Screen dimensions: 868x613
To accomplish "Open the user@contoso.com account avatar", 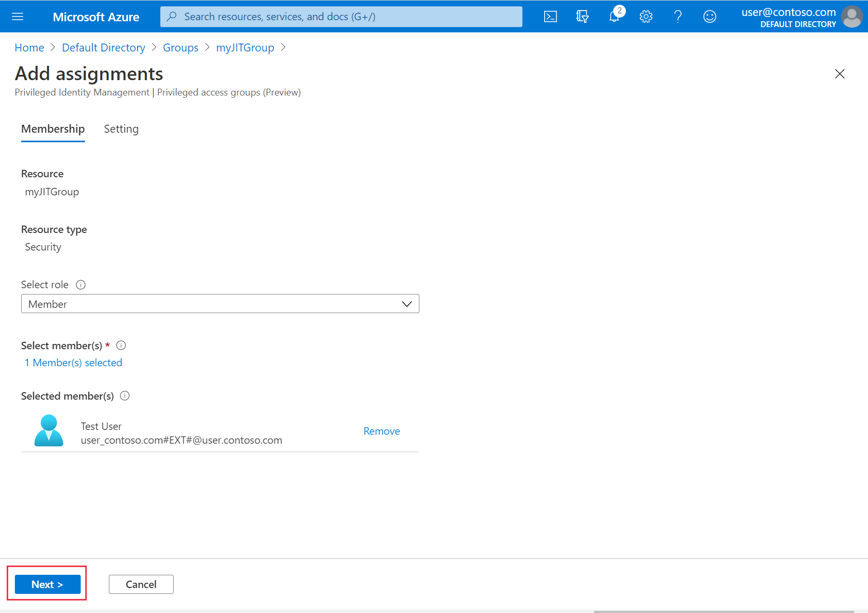I will pos(852,16).
